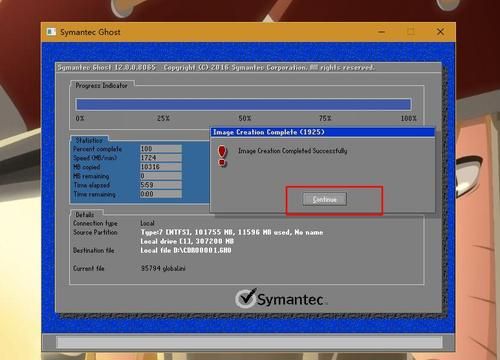Click the Speed value 1724
500x360 pixels.
point(161,158)
